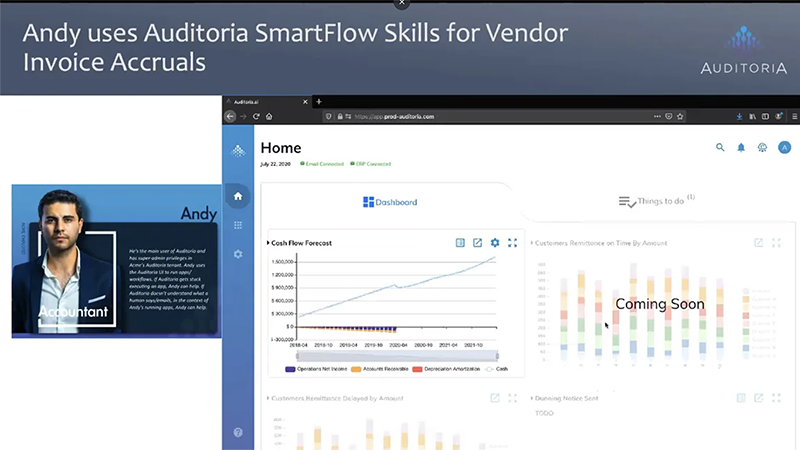This screenshot has height=450, width=800.
Task: Bookmark the page with the star icon
Action: (x=680, y=116)
